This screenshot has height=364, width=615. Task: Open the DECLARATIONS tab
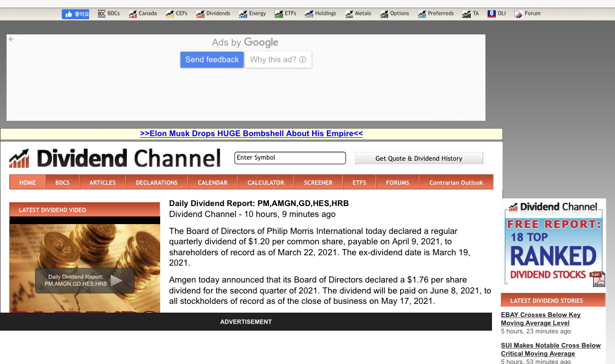click(x=156, y=183)
